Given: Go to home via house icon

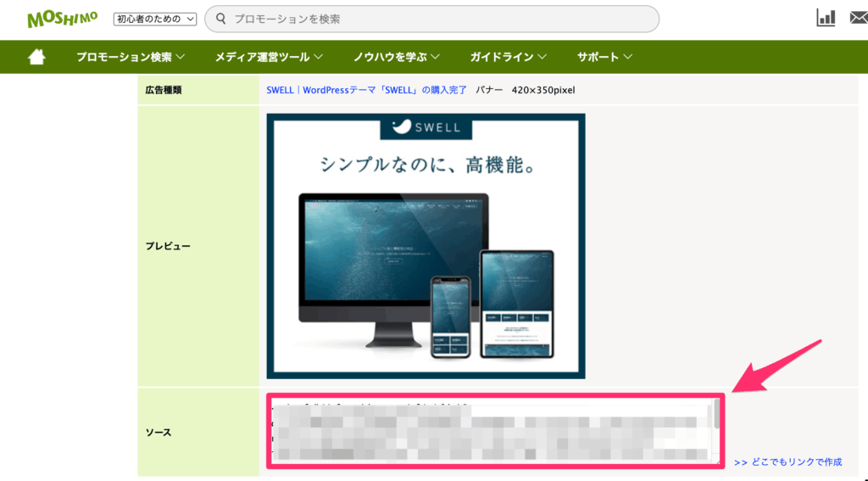Looking at the screenshot, I should click(x=36, y=57).
